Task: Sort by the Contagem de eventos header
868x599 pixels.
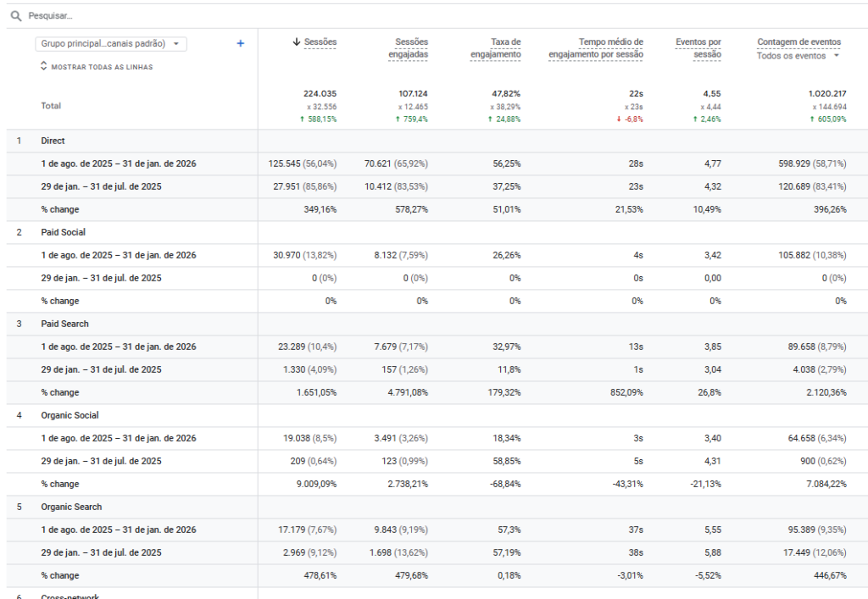Action: pyautogui.click(x=798, y=42)
